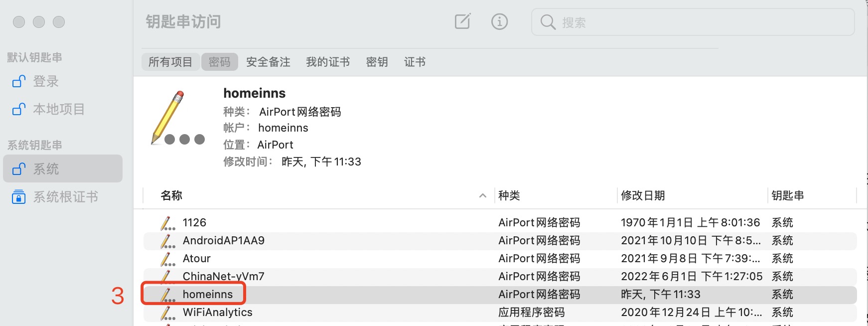Sort list by 修改日期 column header
Viewport: 868px width, 326px height.
pyautogui.click(x=643, y=195)
